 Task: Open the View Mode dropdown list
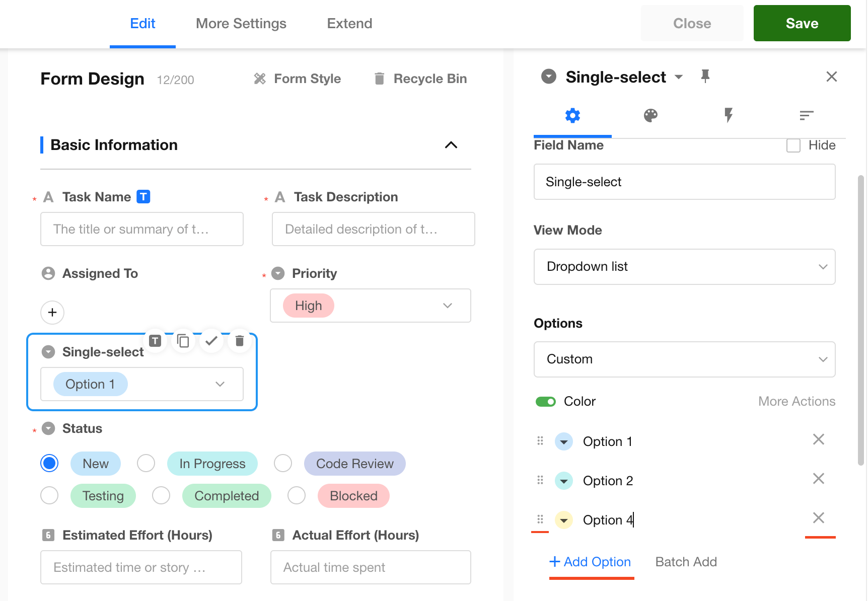[684, 267]
